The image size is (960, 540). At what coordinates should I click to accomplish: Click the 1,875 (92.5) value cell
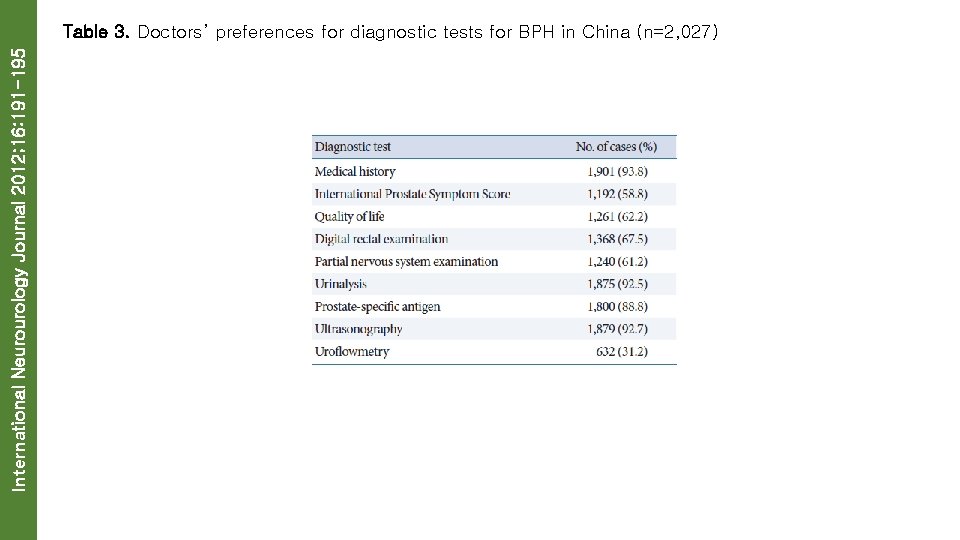coord(618,284)
